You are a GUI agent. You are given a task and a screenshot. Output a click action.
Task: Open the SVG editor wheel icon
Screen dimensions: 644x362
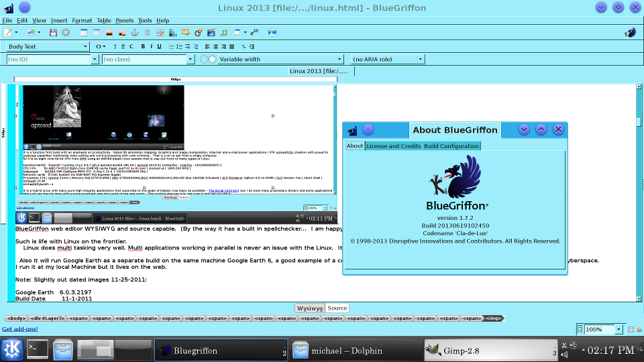(199, 32)
